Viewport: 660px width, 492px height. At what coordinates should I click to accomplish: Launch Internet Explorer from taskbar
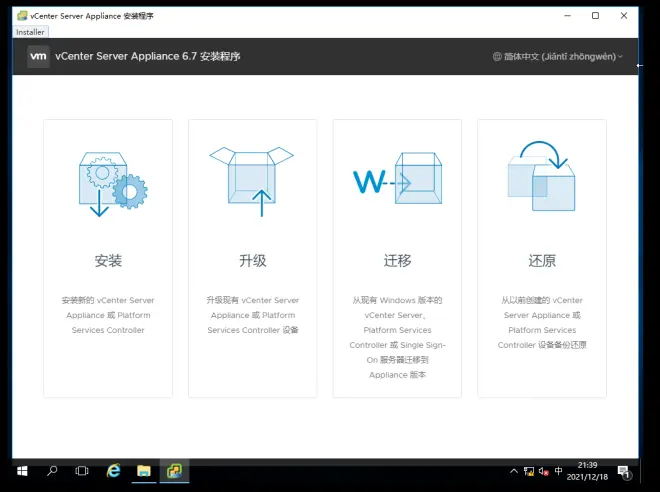(113, 471)
